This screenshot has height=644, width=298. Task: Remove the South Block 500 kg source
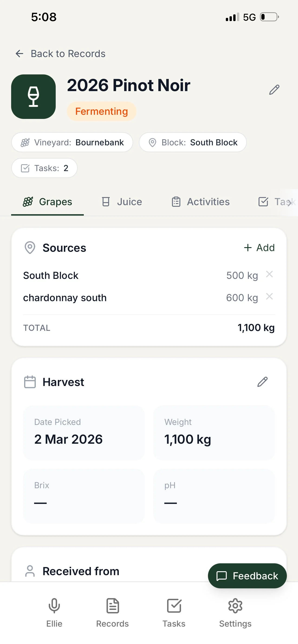coord(269,274)
